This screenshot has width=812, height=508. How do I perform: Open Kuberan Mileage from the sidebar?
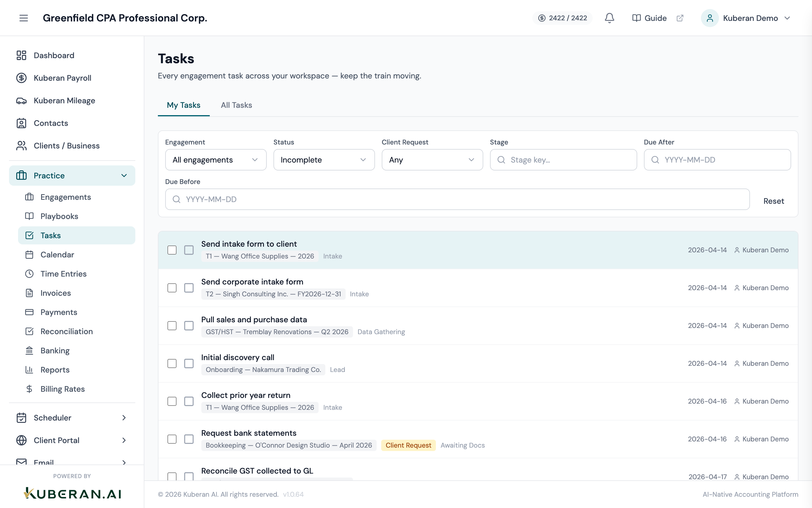point(72,100)
